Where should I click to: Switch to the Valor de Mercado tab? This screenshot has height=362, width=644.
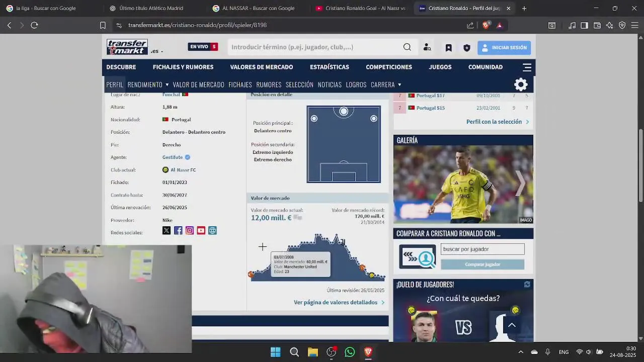pyautogui.click(x=198, y=84)
